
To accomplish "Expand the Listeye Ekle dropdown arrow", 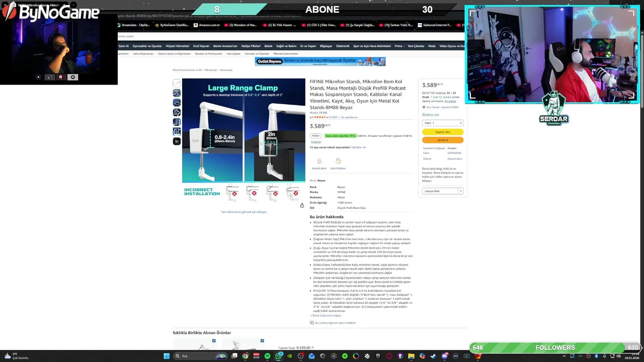I will (x=460, y=191).
